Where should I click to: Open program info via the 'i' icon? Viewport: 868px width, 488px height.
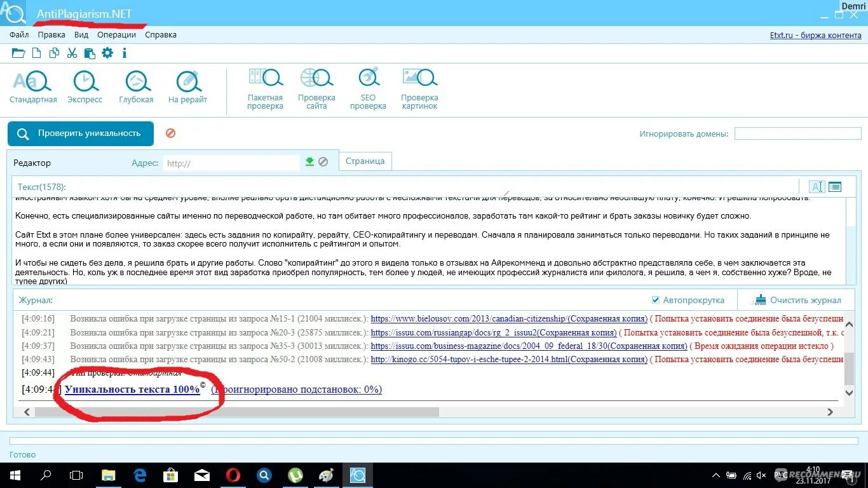coord(125,53)
